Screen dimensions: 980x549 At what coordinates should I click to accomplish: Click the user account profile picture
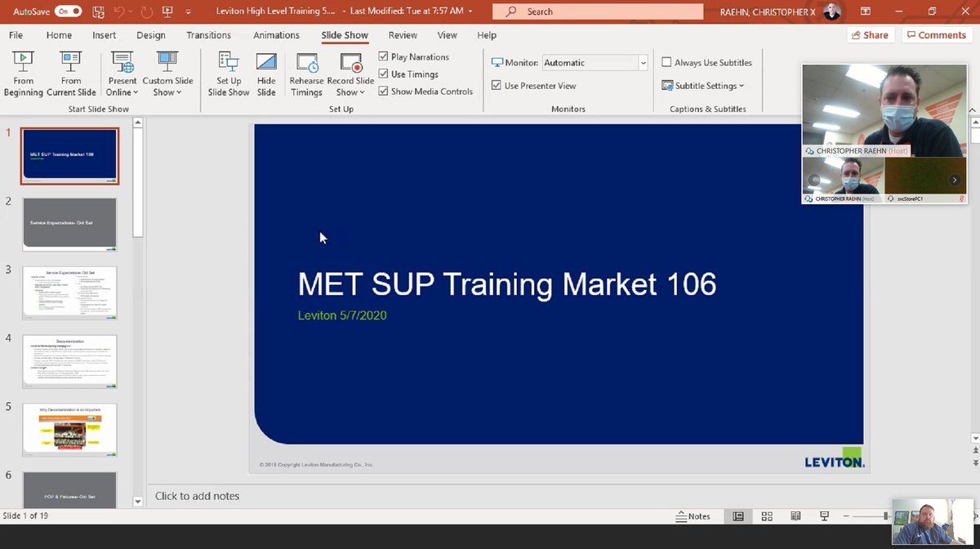pyautogui.click(x=831, y=11)
